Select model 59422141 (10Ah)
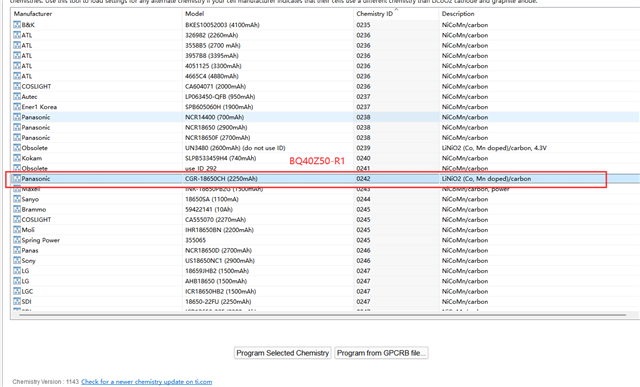The image size is (640, 387). [209, 209]
